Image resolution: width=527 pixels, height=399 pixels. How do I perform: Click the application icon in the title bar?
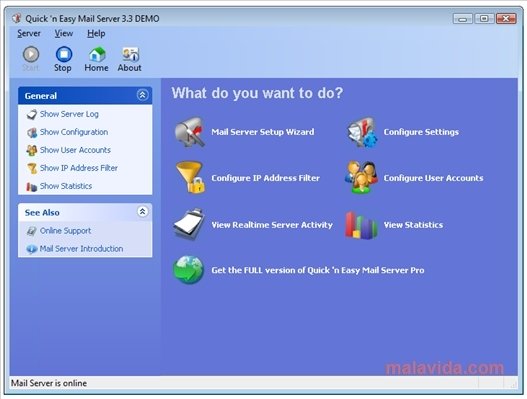(17, 18)
